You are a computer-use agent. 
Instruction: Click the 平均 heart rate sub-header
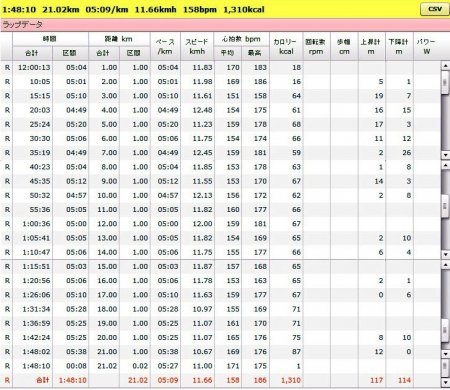click(x=228, y=53)
